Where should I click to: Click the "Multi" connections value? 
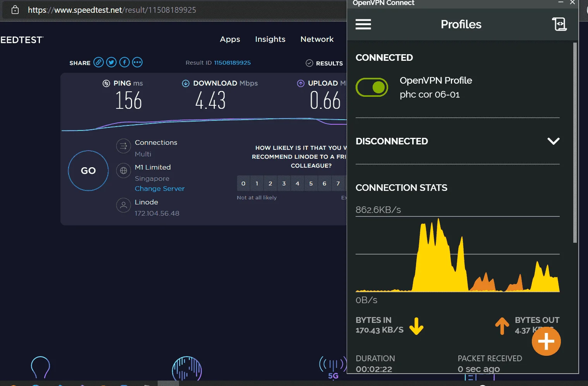tap(143, 154)
